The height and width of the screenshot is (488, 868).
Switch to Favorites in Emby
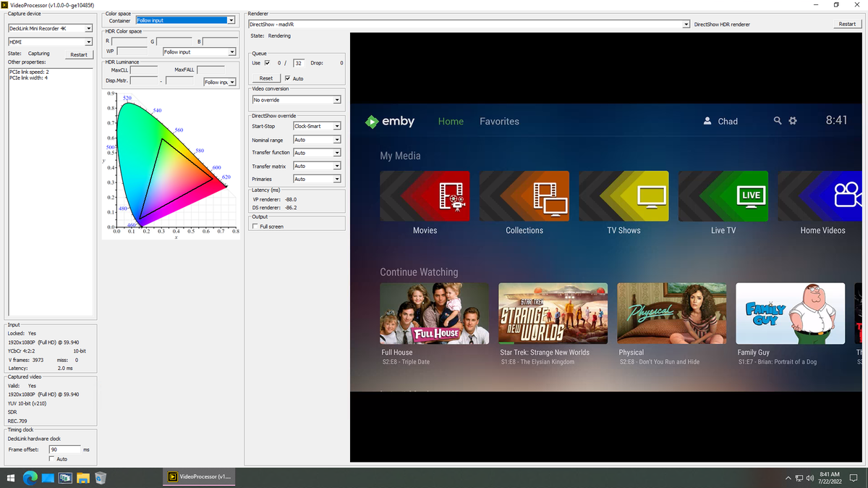click(499, 121)
